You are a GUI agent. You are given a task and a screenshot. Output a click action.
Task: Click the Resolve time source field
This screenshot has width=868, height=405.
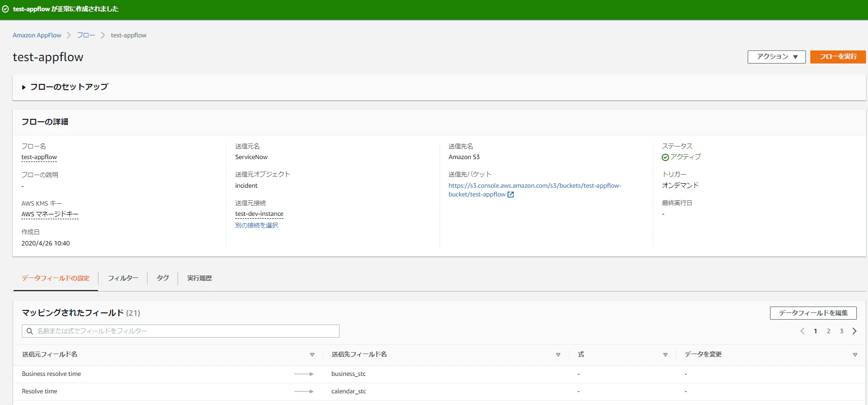point(39,391)
